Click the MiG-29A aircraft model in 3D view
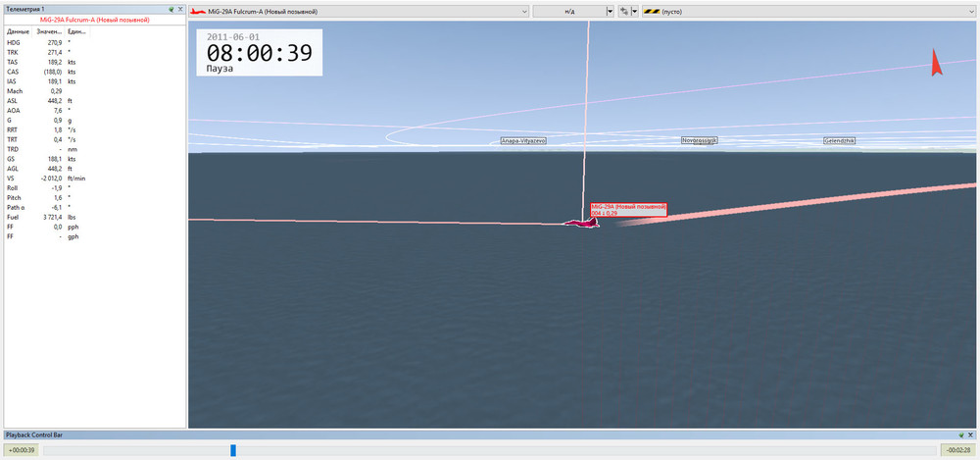Viewport: 980px width, 460px height. (581, 223)
